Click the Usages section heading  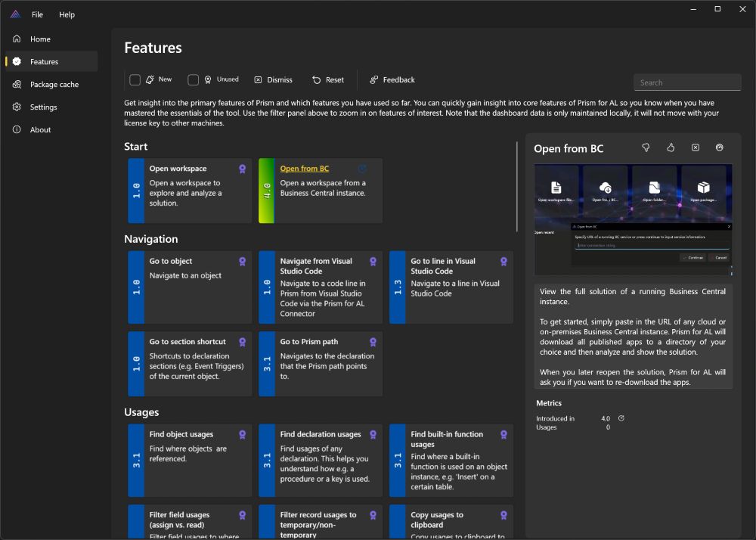141,412
